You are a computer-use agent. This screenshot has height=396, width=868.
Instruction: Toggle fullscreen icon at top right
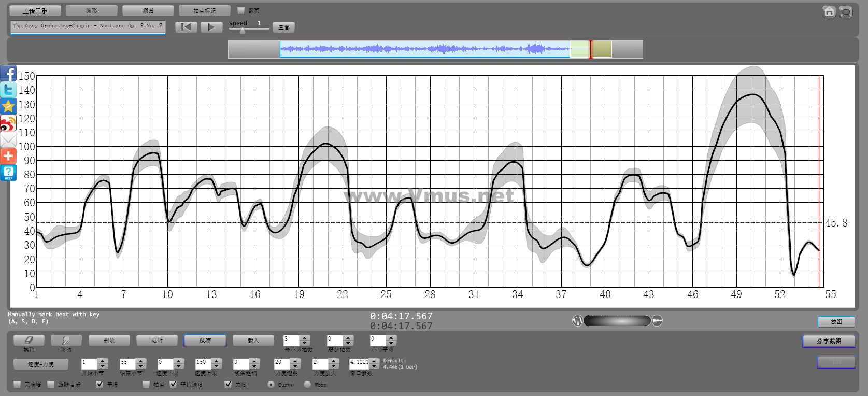coord(846,11)
